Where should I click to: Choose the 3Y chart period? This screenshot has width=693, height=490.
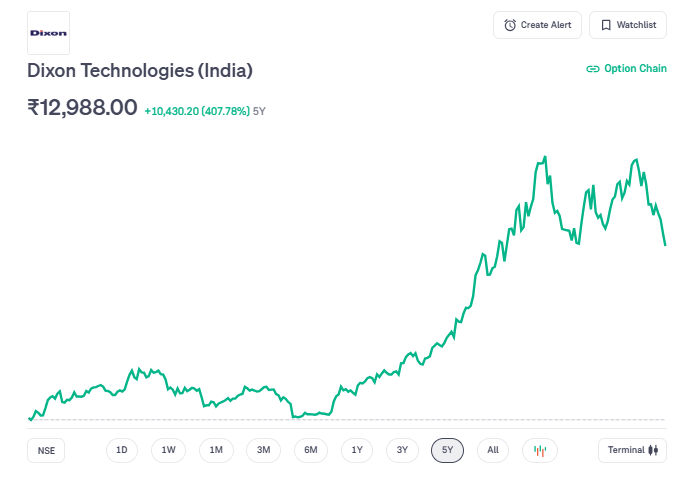[402, 450]
